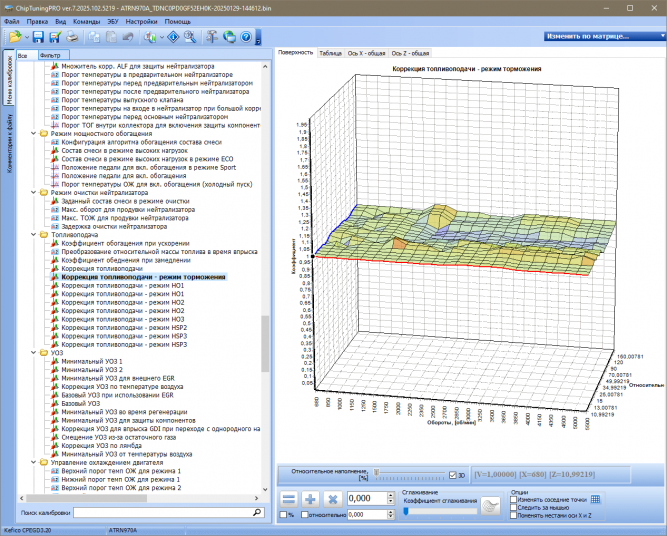
Task: Save file with the floppy disk icon
Action: 38,37
